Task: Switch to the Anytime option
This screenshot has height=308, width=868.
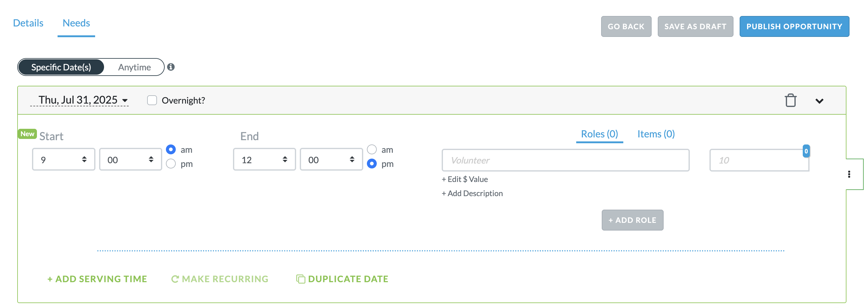Action: click(x=134, y=67)
